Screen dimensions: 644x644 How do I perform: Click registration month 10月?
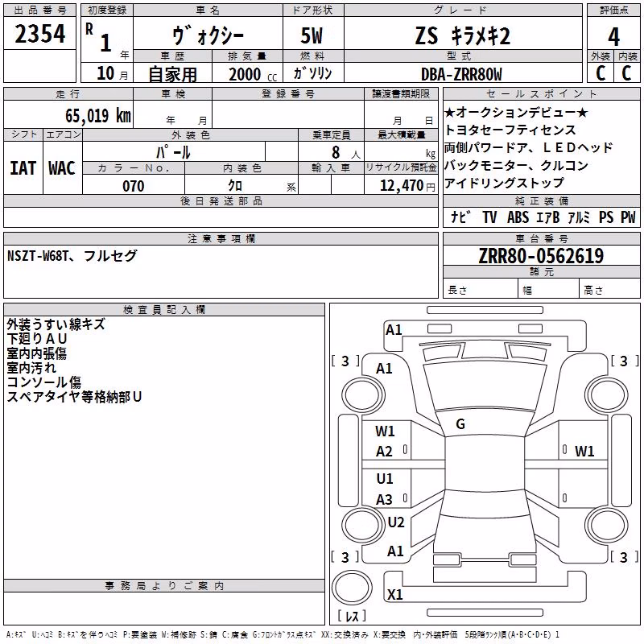112,73
